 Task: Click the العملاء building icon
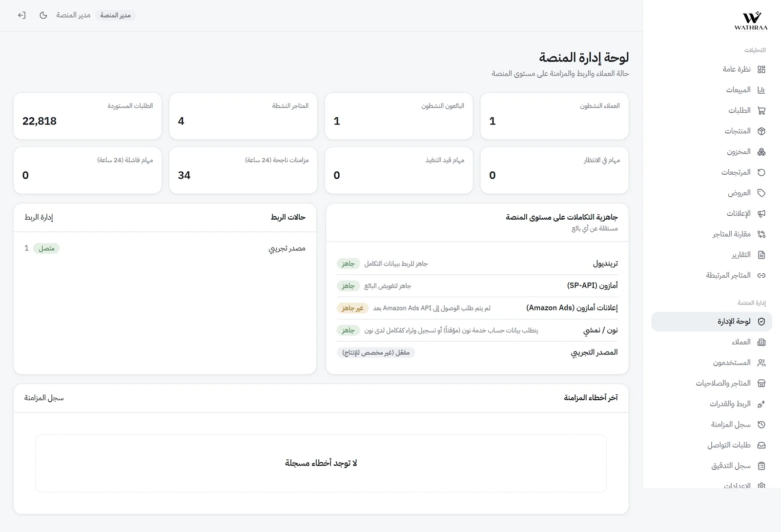pyautogui.click(x=761, y=342)
